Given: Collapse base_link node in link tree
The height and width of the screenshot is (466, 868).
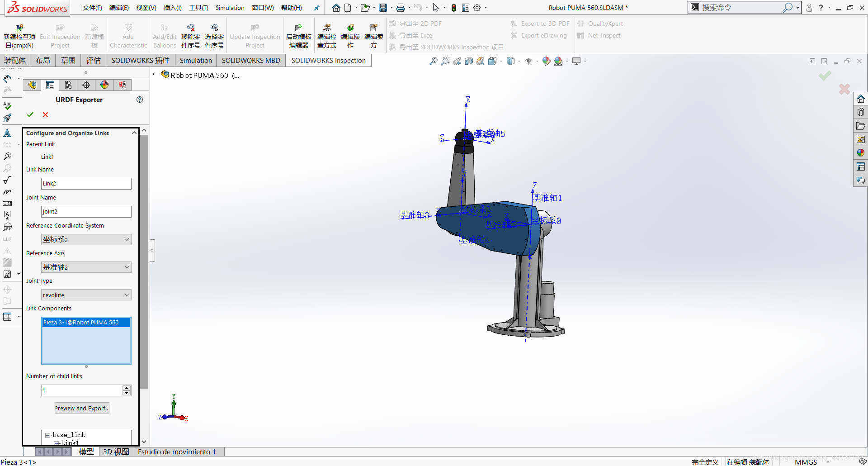Looking at the screenshot, I should pos(47,435).
